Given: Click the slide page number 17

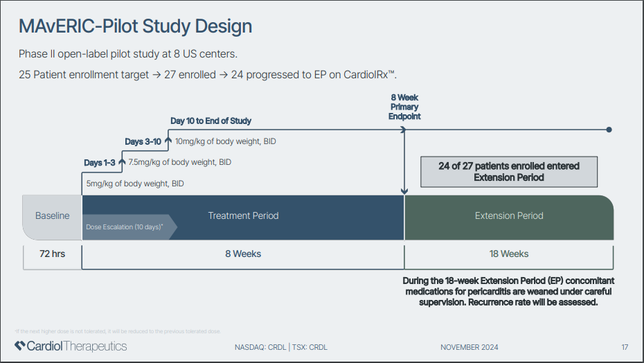Looking at the screenshot, I should (625, 347).
